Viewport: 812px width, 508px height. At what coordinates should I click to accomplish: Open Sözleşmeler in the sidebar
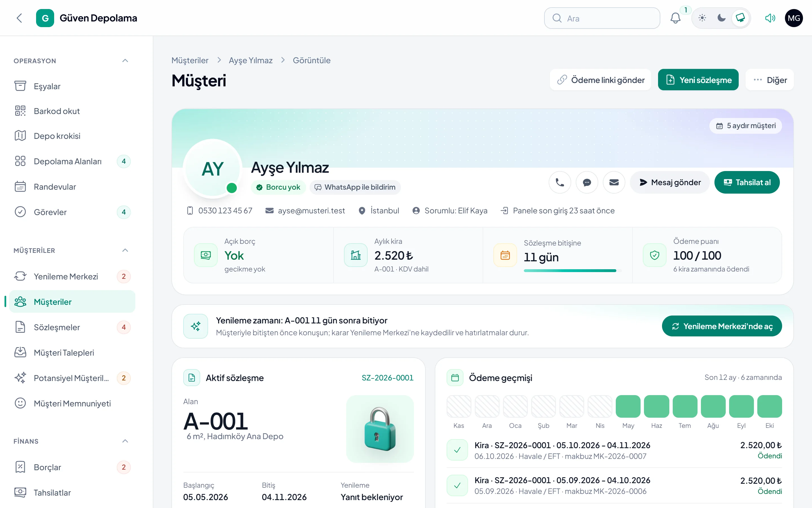tap(72, 327)
